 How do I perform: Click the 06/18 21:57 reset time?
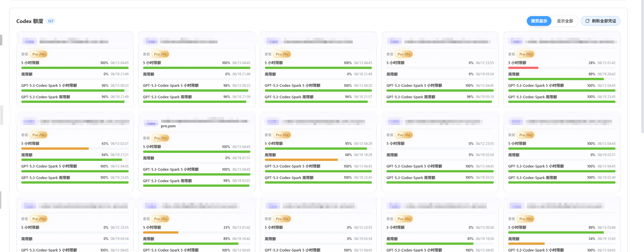click(363, 97)
